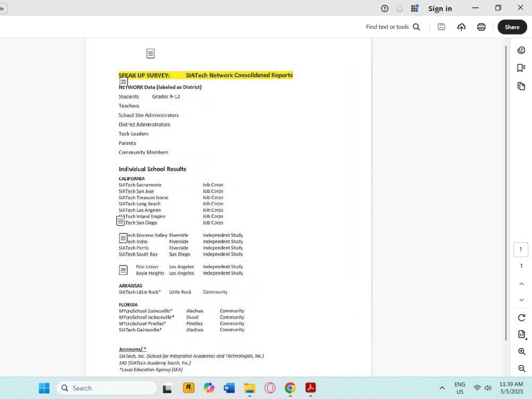Open the bookmarks panel icon
Viewport: 532px width, 399px height.
click(521, 68)
